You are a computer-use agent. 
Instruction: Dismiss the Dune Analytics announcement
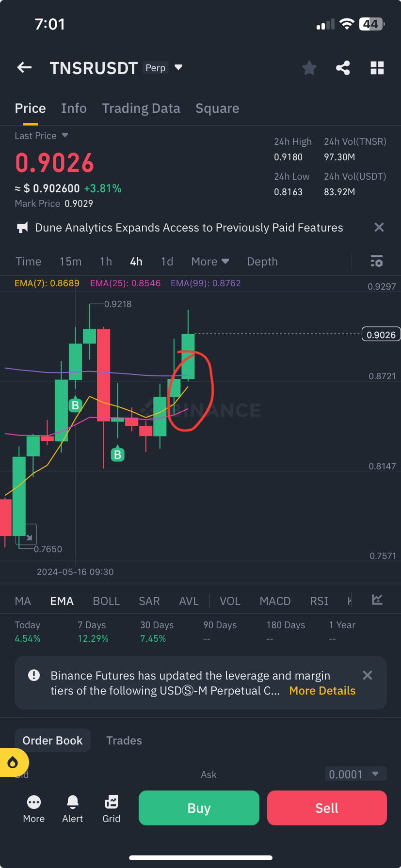(379, 227)
